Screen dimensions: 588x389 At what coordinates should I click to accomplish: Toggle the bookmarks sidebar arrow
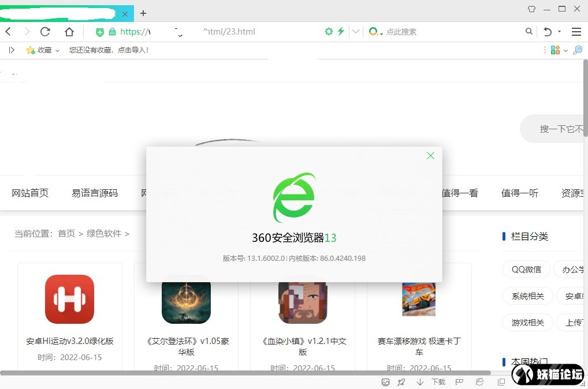tap(11, 50)
